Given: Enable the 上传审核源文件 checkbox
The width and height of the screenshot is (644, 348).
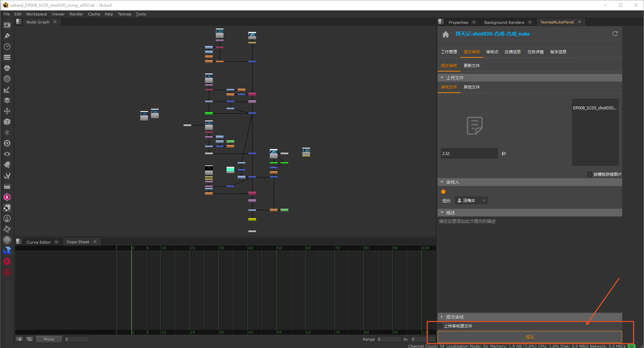Looking at the screenshot, I should 440,326.
